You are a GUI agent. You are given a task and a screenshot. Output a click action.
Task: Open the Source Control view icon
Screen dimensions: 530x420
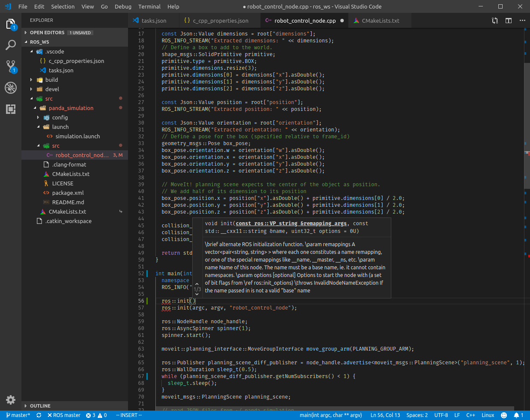pos(11,66)
